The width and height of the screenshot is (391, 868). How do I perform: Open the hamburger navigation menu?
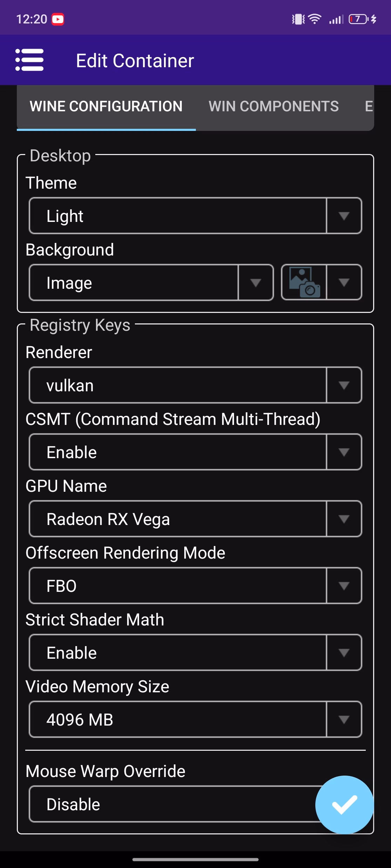tap(29, 60)
